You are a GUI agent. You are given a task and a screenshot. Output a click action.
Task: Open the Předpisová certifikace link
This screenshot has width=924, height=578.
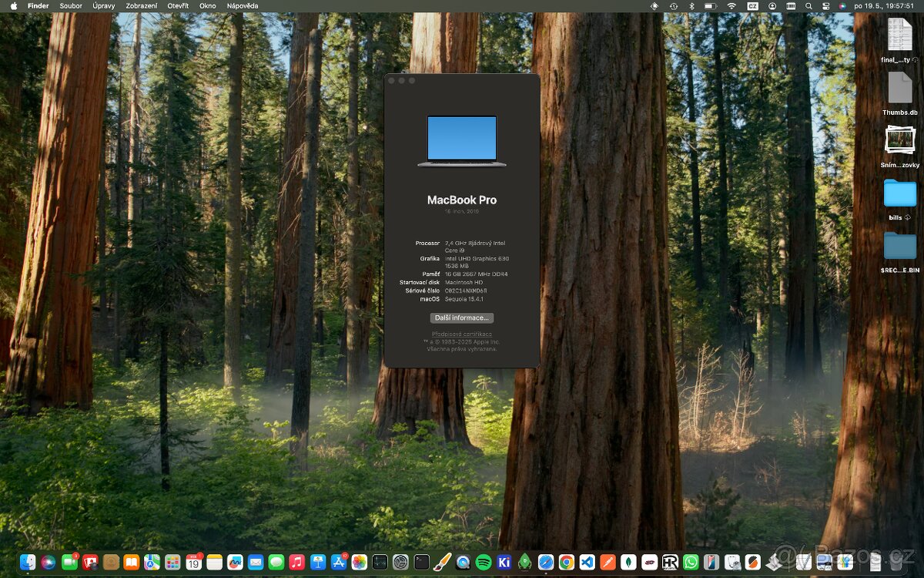462,334
